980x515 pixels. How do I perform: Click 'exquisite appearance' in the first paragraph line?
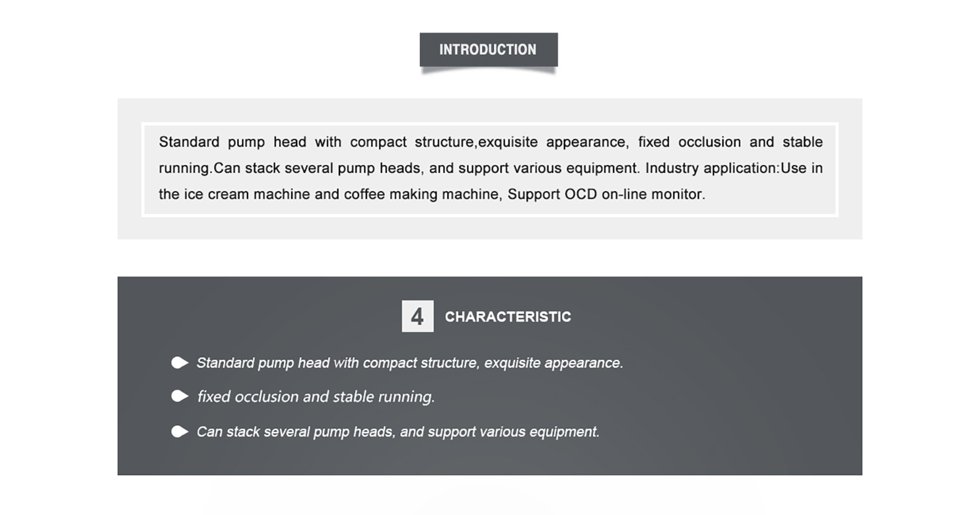pyautogui.click(x=553, y=142)
